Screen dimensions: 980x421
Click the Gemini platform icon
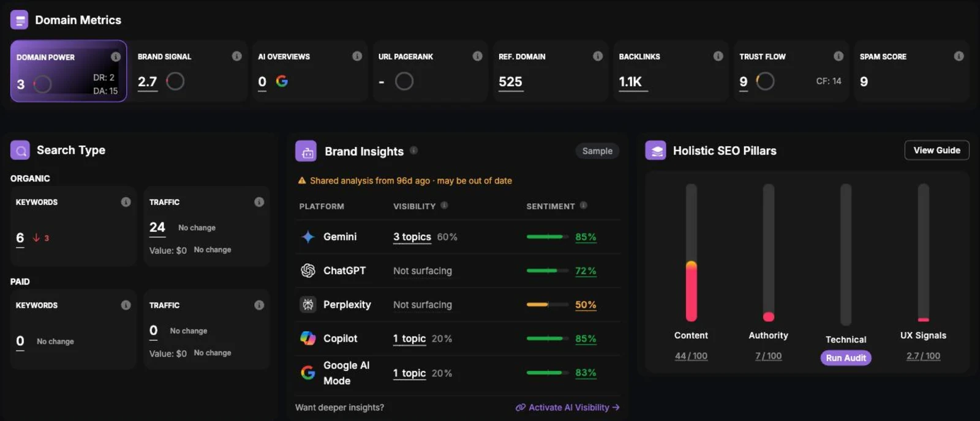click(308, 237)
